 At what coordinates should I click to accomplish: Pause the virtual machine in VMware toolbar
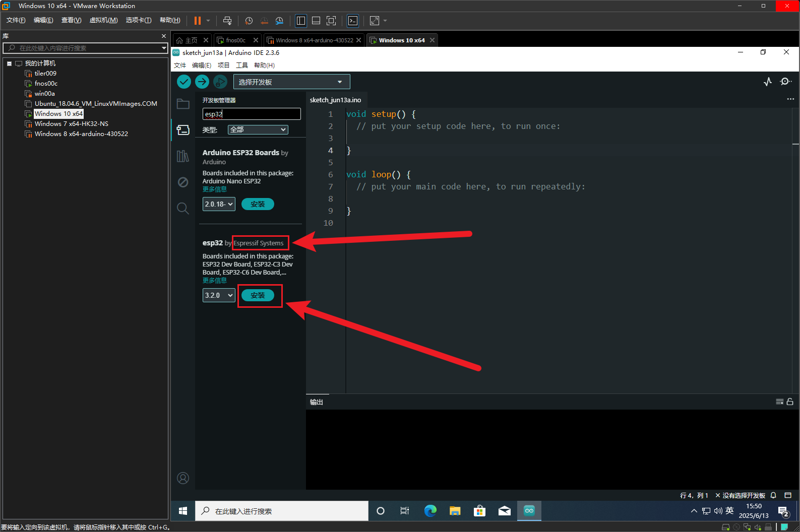[198, 21]
